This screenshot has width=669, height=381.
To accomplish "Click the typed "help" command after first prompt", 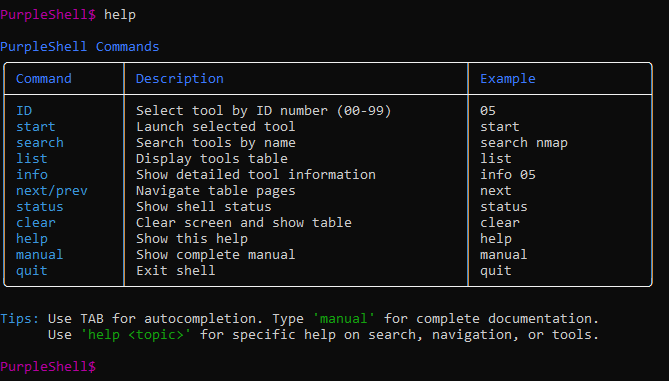I will click(120, 15).
